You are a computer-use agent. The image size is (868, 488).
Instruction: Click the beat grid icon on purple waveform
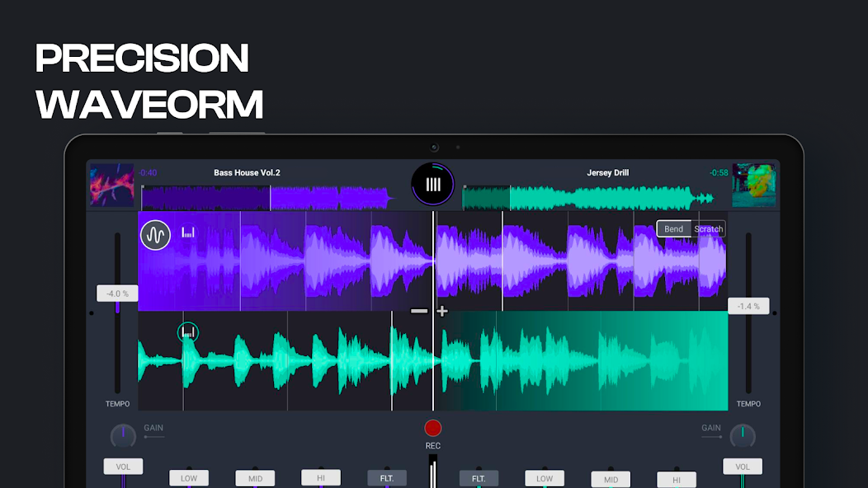click(x=188, y=232)
